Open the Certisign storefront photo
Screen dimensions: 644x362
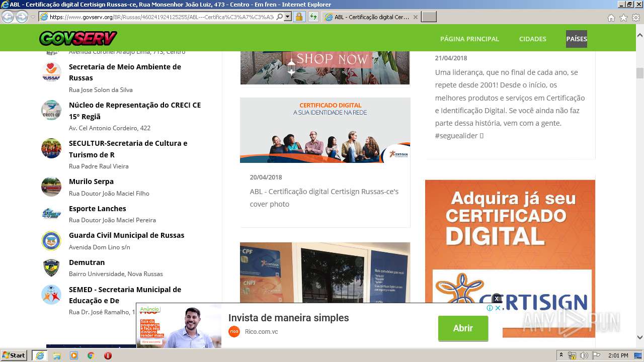(325, 273)
